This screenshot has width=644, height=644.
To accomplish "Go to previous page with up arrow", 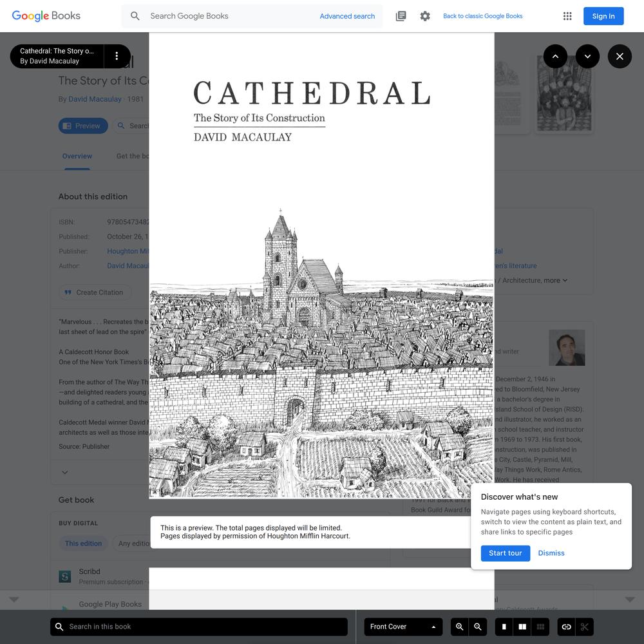I will 555,56.
